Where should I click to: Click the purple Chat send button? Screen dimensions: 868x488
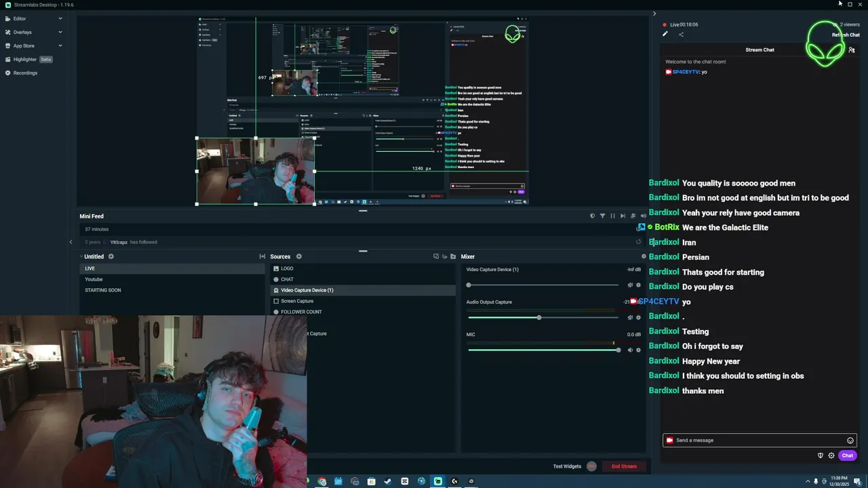[848, 455]
